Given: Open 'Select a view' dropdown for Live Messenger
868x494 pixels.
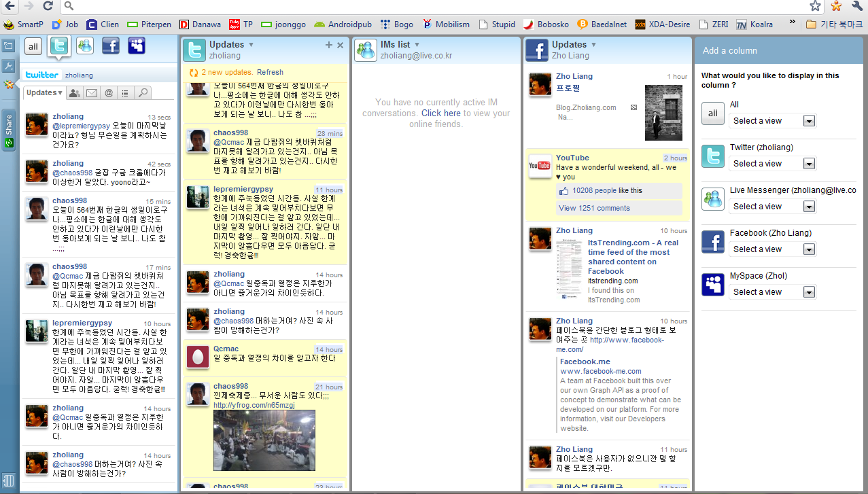Looking at the screenshot, I should [x=772, y=207].
